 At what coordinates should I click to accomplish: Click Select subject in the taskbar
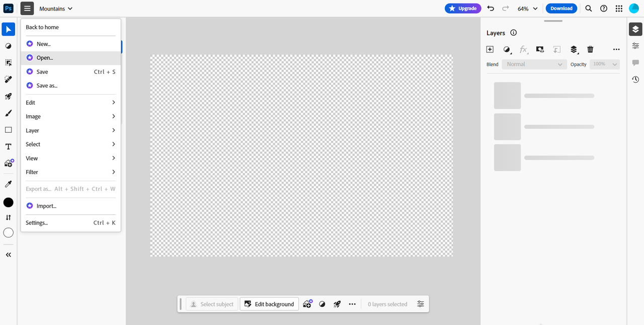212,304
